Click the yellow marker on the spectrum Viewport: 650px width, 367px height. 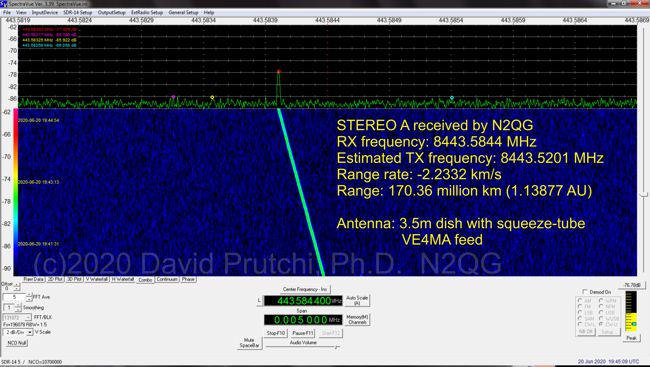pyautogui.click(x=212, y=97)
